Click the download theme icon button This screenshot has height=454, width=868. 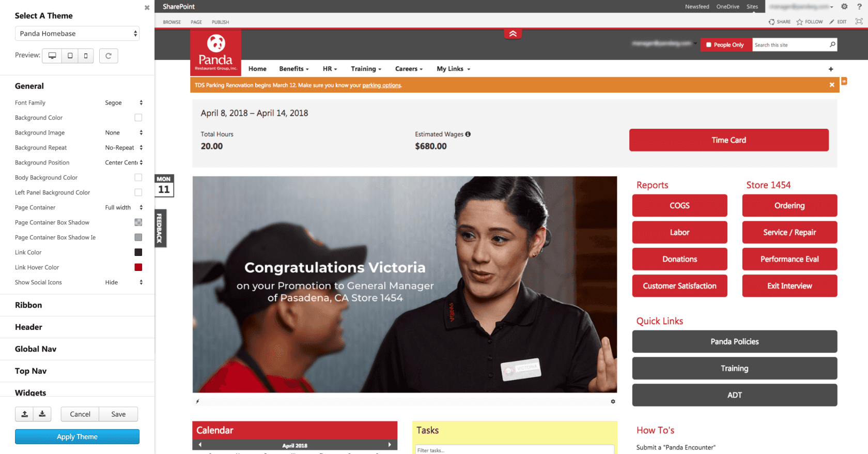pyautogui.click(x=42, y=414)
